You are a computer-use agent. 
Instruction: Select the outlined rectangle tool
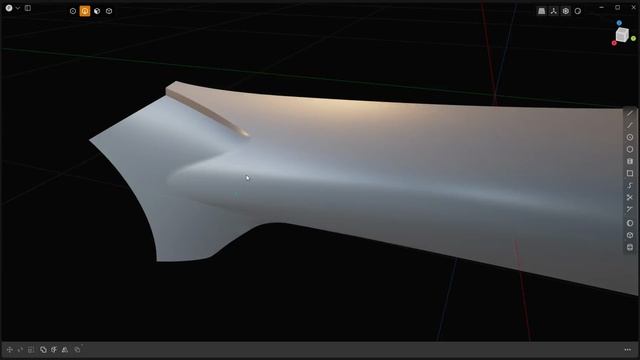point(630,173)
